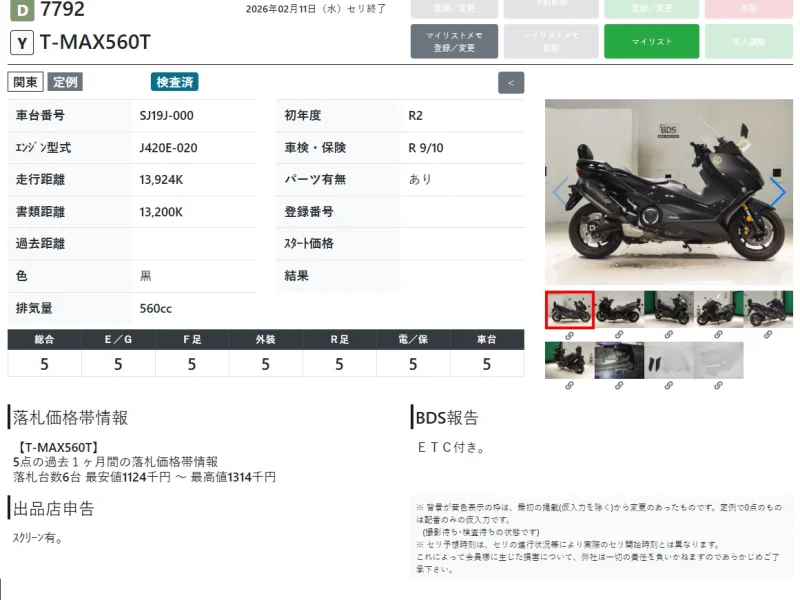The height and width of the screenshot is (600, 800).
Task: Click the large main scooter photo
Action: tap(669, 192)
